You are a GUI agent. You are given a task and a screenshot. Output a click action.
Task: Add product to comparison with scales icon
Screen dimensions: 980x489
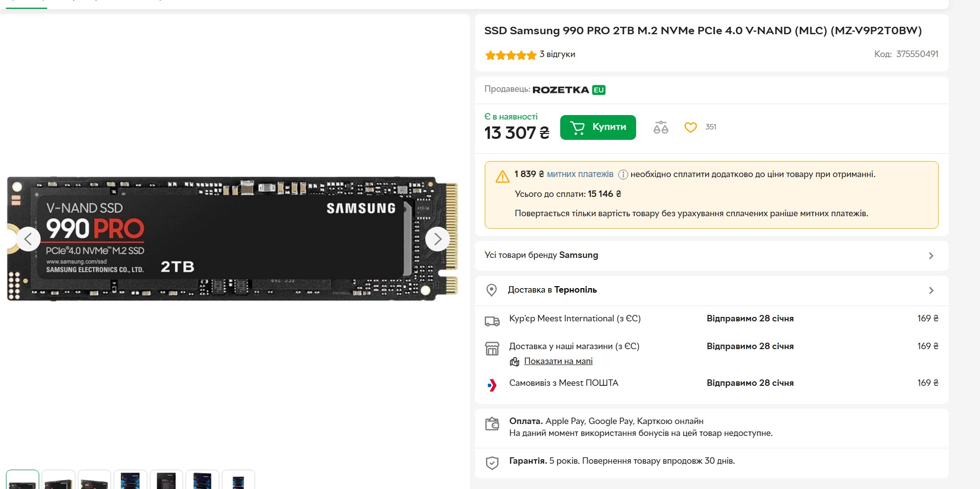pyautogui.click(x=661, y=127)
